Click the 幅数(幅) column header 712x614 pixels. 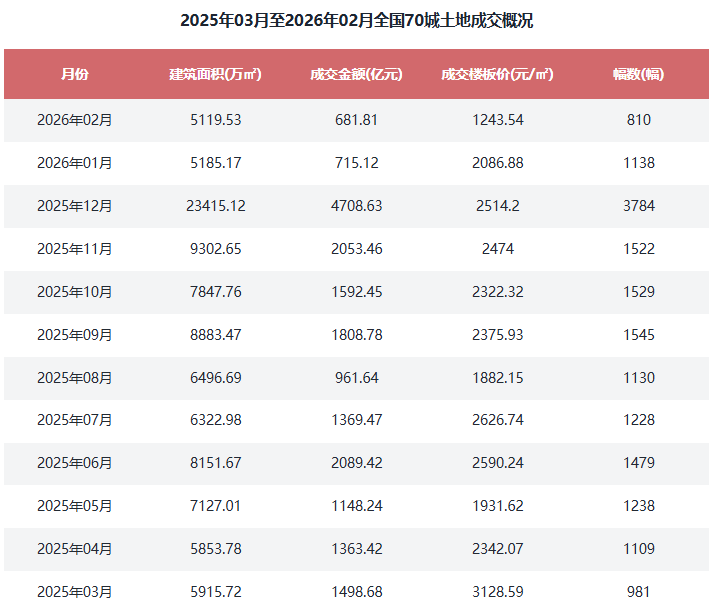[638, 74]
